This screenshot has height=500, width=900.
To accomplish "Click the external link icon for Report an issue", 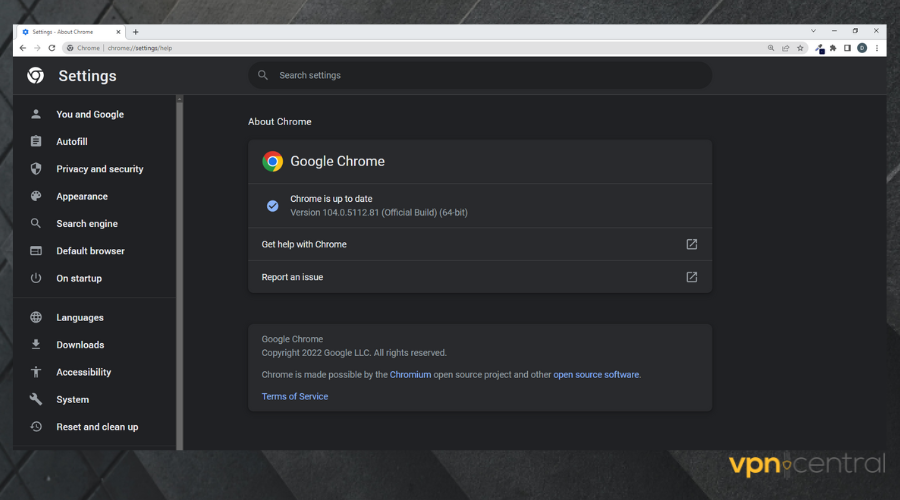I will point(692,277).
